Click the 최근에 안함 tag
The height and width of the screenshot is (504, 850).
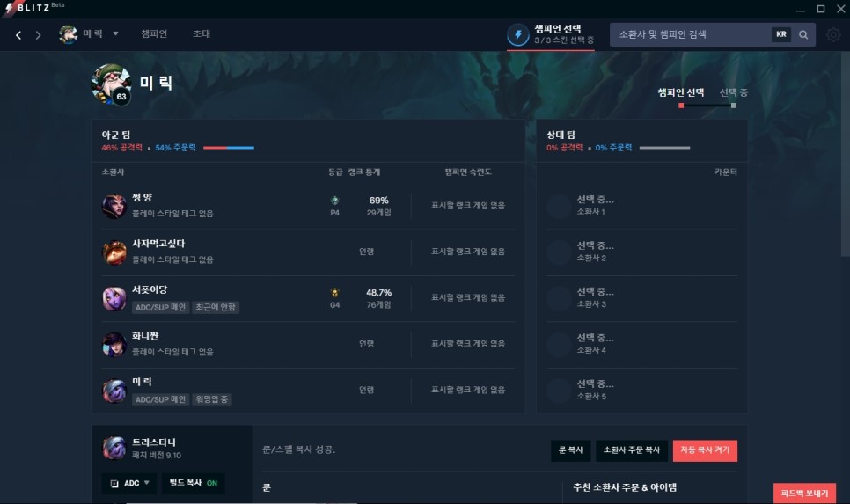click(x=216, y=307)
